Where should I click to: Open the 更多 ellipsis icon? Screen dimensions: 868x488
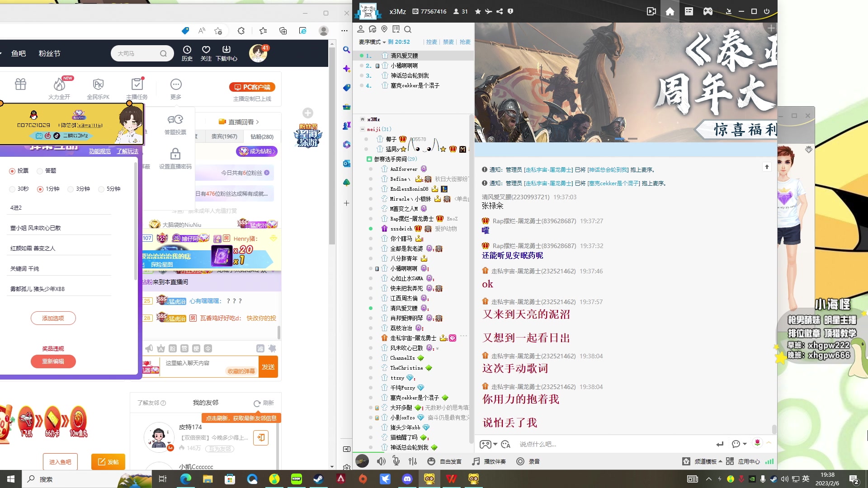(176, 89)
